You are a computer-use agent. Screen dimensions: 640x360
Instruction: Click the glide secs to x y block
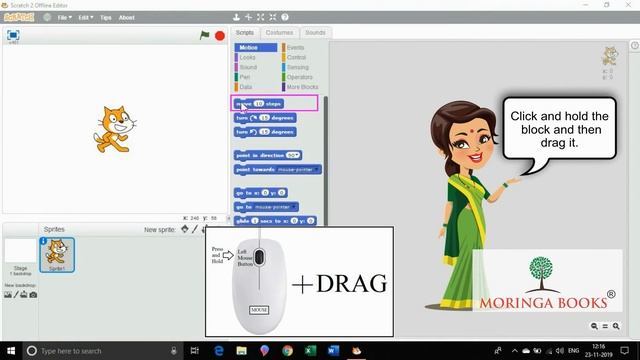[x=276, y=221]
